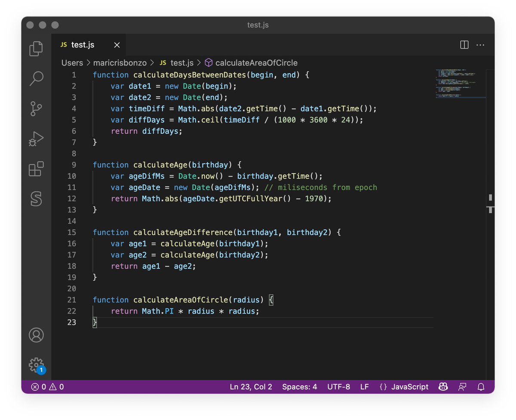Close the test.js tab

pyautogui.click(x=117, y=45)
